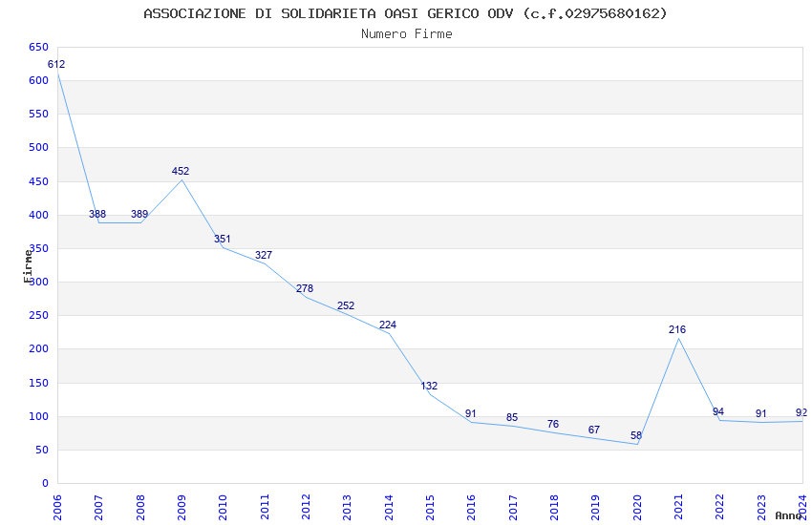812x525 pixels.
Task: Select the data label 389 for 2008
Action: 139,214
